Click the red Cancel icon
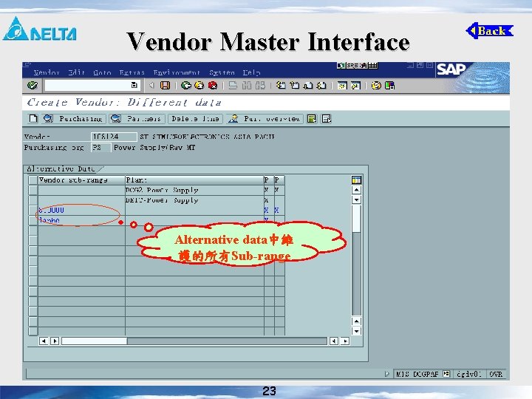Screen dimensions: 532x399 coord(213,86)
